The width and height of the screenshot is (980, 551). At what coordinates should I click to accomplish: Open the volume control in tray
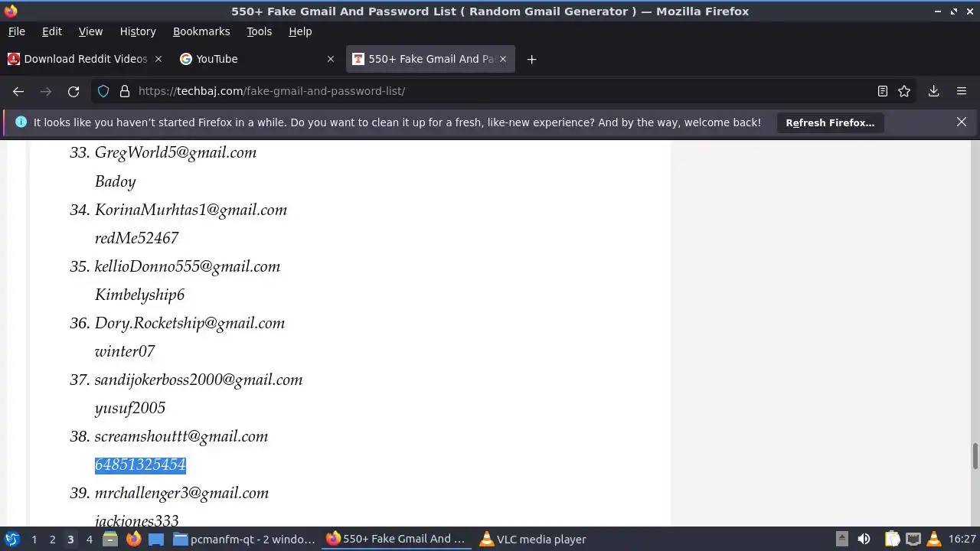coord(864,539)
